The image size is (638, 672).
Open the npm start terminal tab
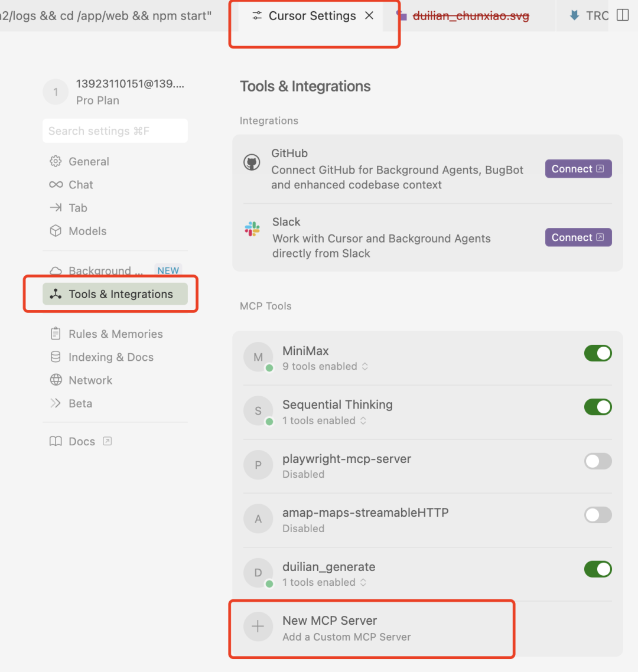106,16
